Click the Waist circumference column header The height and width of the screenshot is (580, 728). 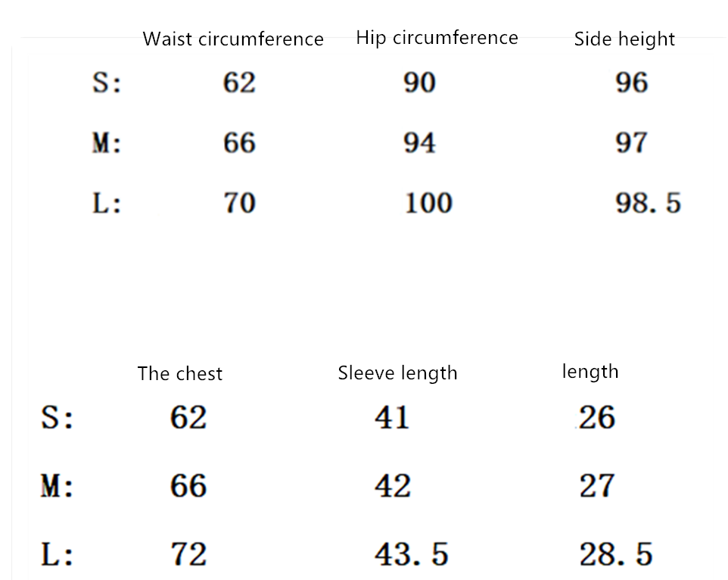233,39
